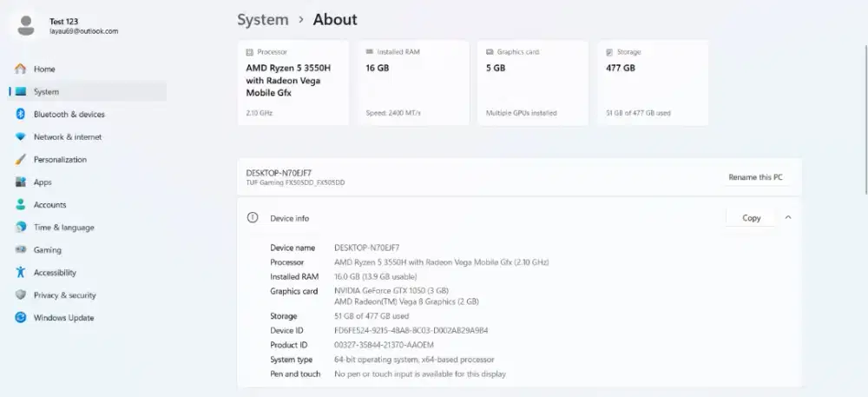Copy device info with Copy button

coord(751,217)
